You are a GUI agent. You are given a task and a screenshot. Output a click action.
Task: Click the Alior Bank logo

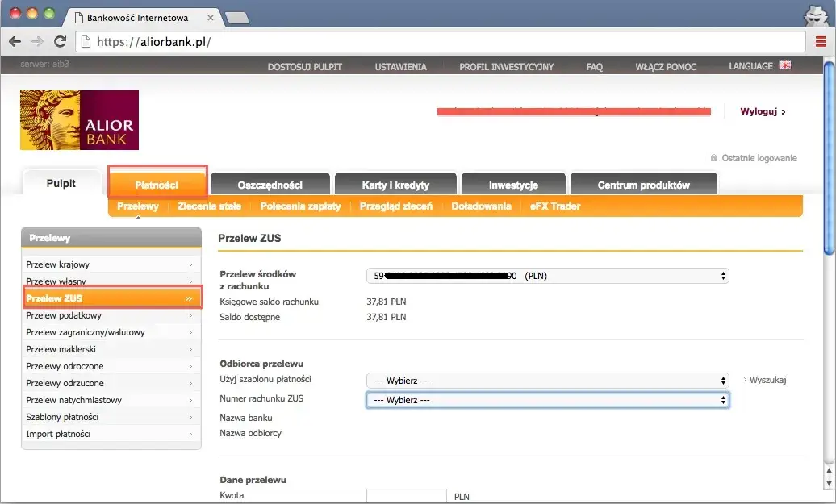point(79,120)
